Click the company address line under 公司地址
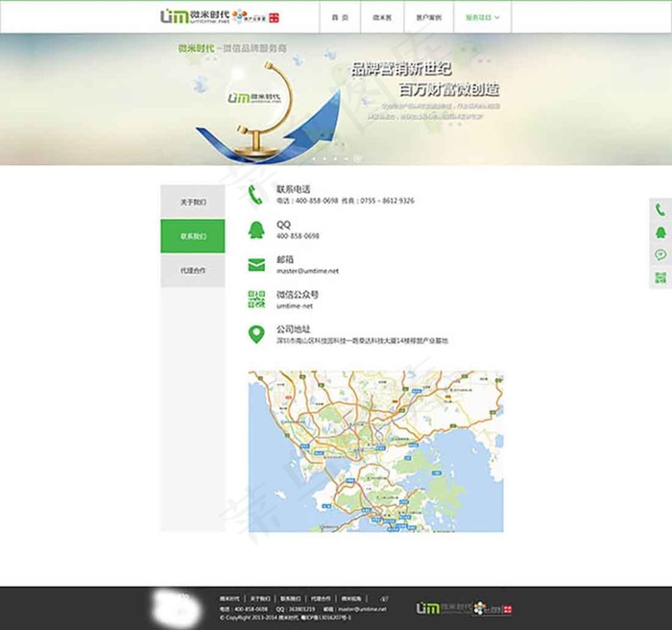 coord(362,341)
